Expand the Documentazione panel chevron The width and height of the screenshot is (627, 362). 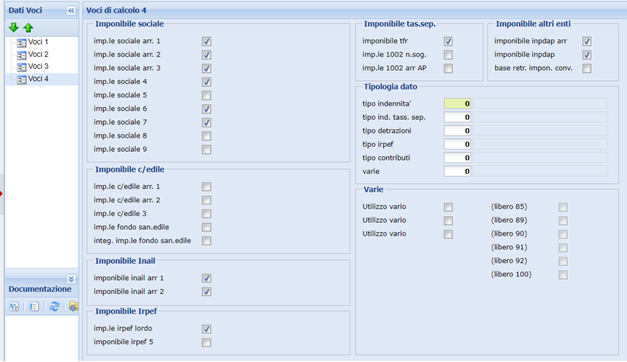(x=71, y=279)
